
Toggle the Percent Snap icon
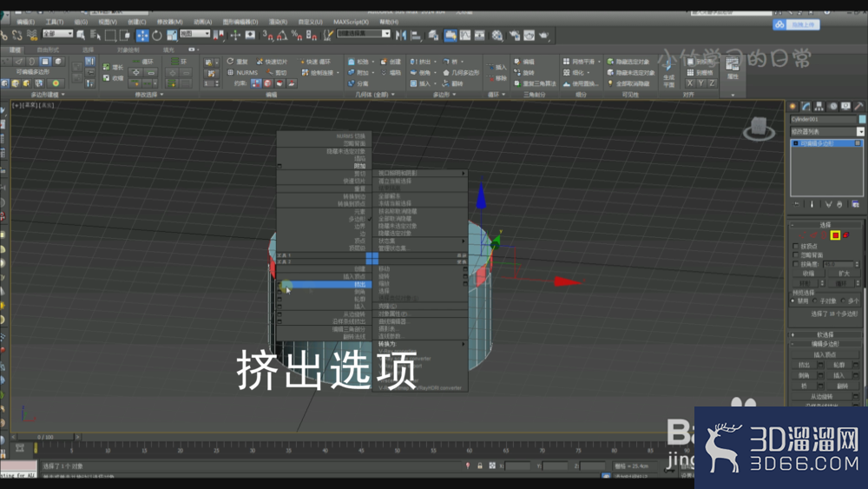[x=297, y=36]
